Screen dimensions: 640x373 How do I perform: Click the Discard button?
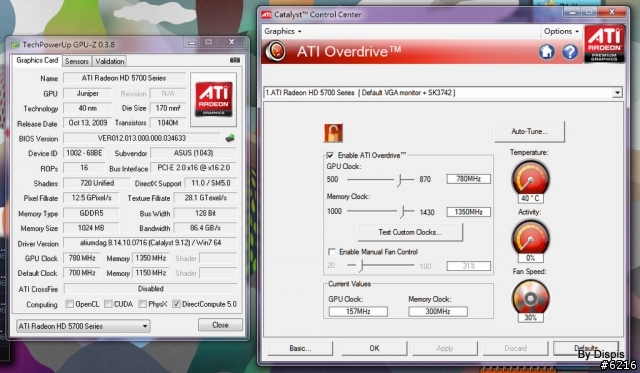516,348
